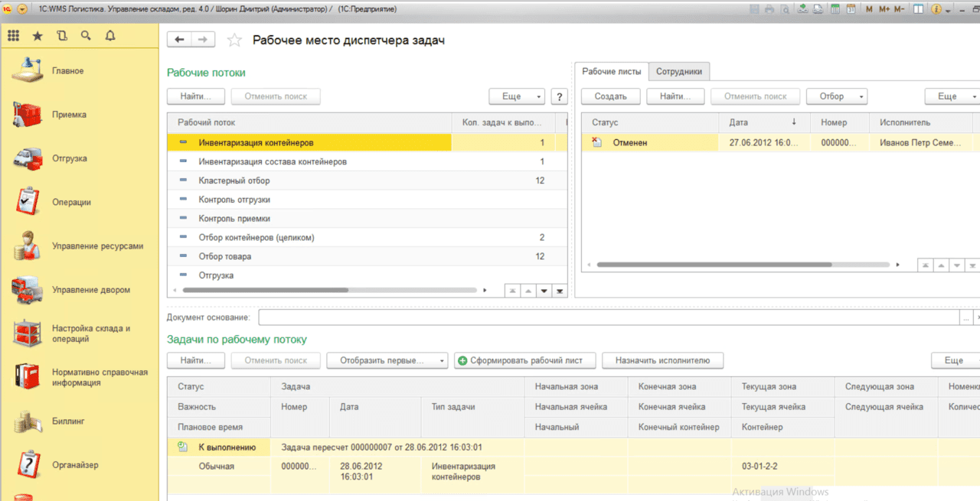The height and width of the screenshot is (501, 980).
Task: Open Отбор dropdown in Рабочие листы
Action: (x=837, y=96)
